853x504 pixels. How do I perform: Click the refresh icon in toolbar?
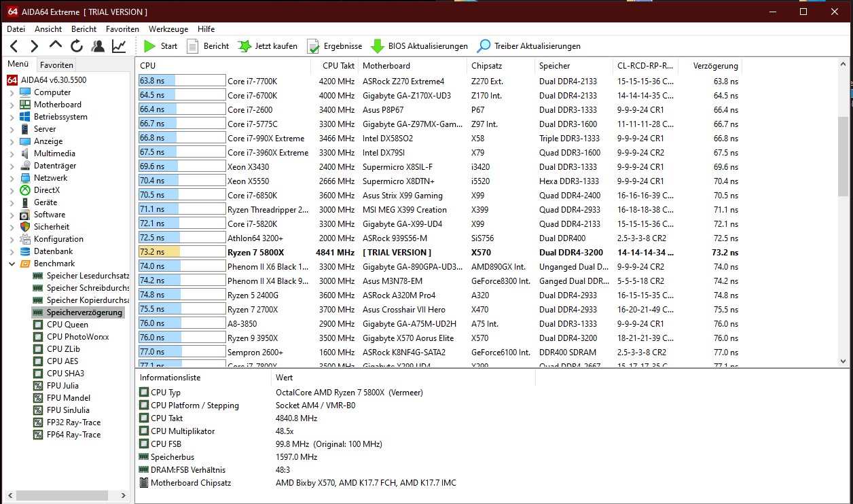coord(77,46)
